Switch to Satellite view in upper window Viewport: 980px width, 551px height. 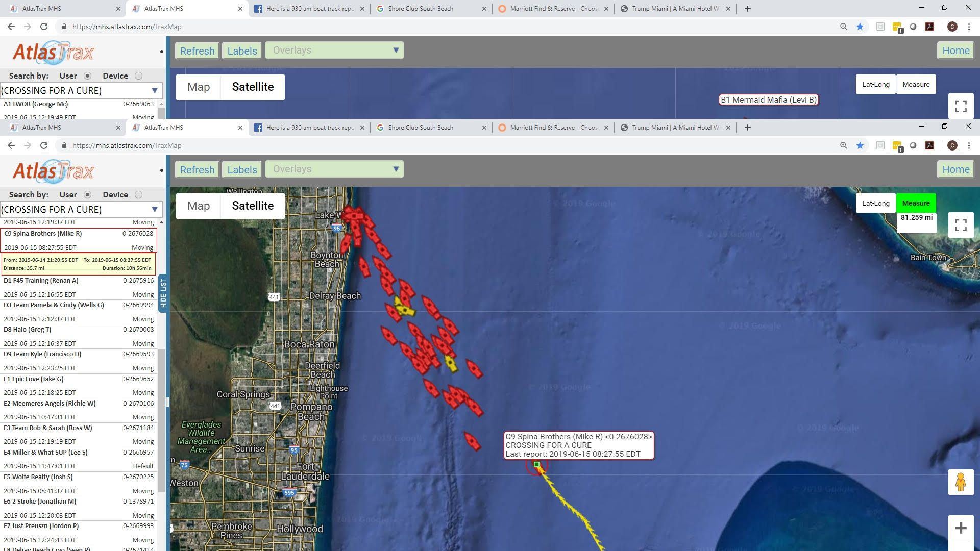pos(253,87)
